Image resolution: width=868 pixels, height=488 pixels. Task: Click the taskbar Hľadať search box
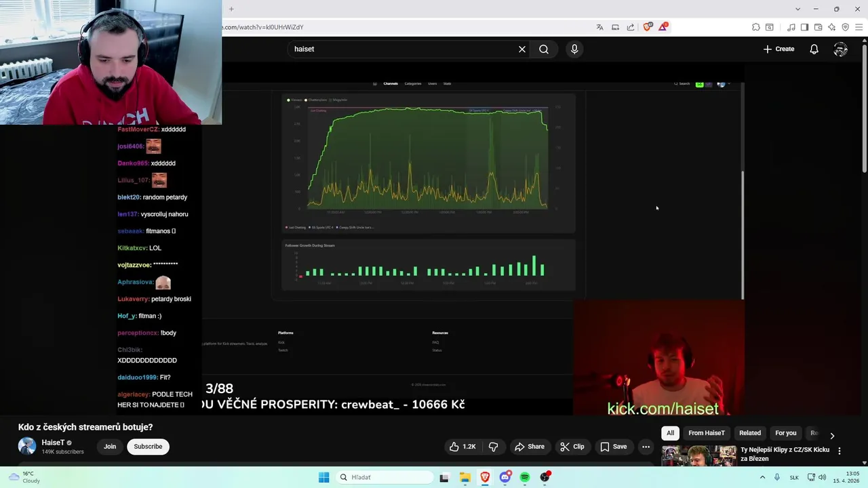(385, 477)
